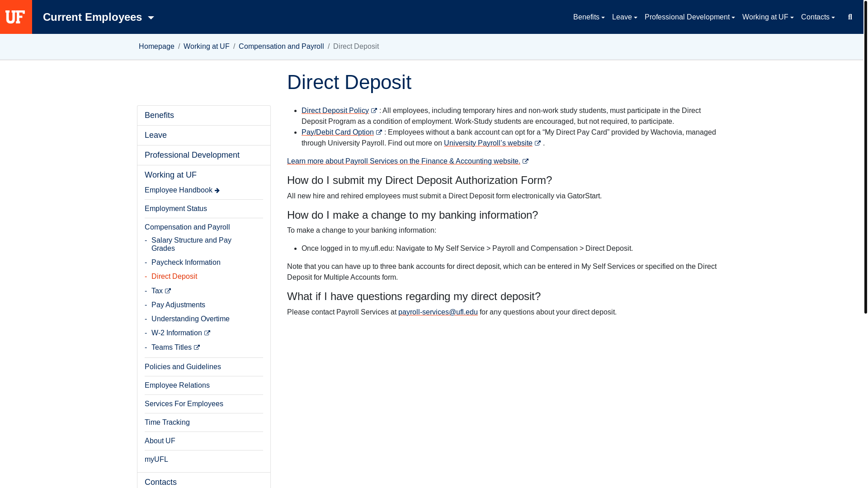The image size is (868, 488).
Task: Expand the Professional Development top menu
Action: 689,17
